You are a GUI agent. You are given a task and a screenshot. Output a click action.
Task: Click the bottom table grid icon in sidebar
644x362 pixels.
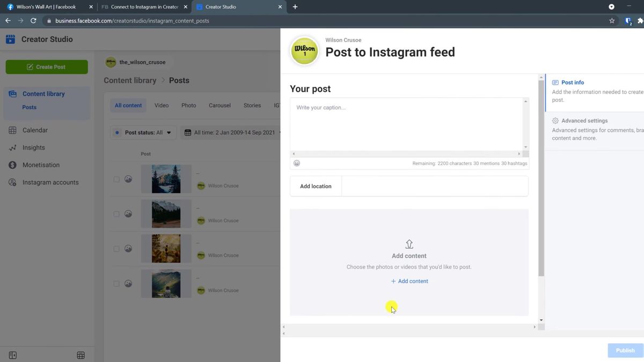point(80,355)
